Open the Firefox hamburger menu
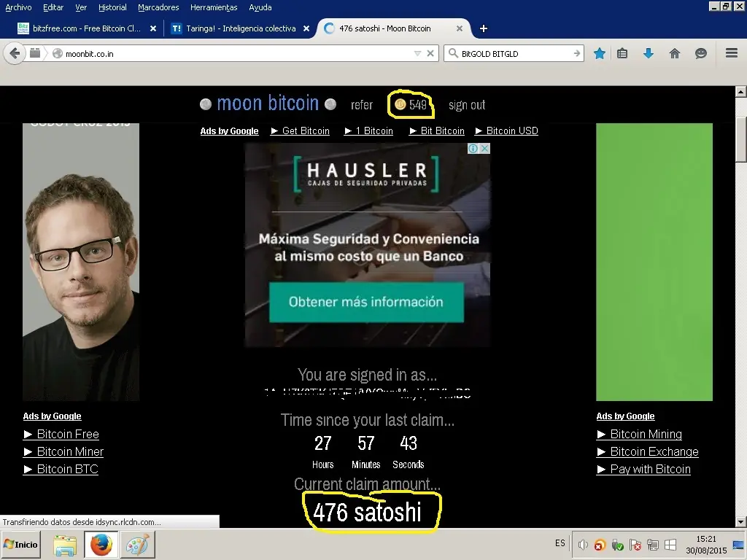This screenshot has width=747, height=560. point(732,52)
